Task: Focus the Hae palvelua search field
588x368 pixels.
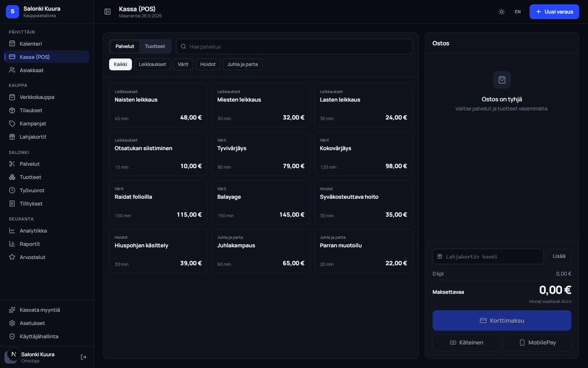Action: [294, 47]
